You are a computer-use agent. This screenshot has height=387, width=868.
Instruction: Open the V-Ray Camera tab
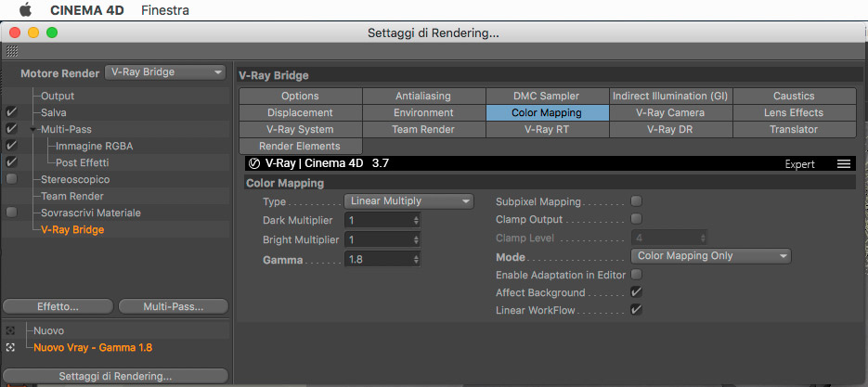(671, 112)
